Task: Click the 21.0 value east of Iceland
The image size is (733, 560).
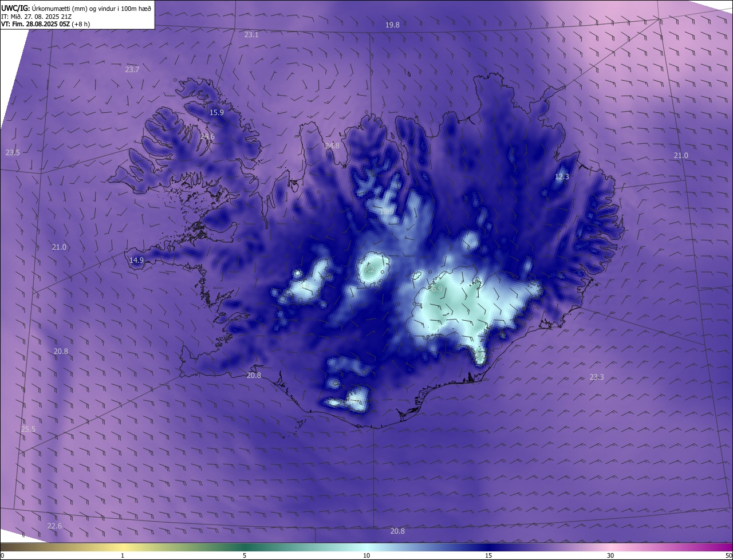Action: tap(681, 156)
